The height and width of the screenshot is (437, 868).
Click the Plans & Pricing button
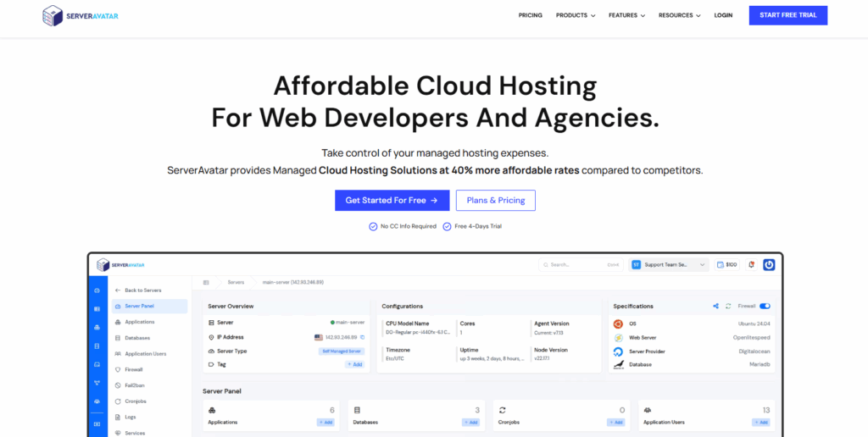496,200
